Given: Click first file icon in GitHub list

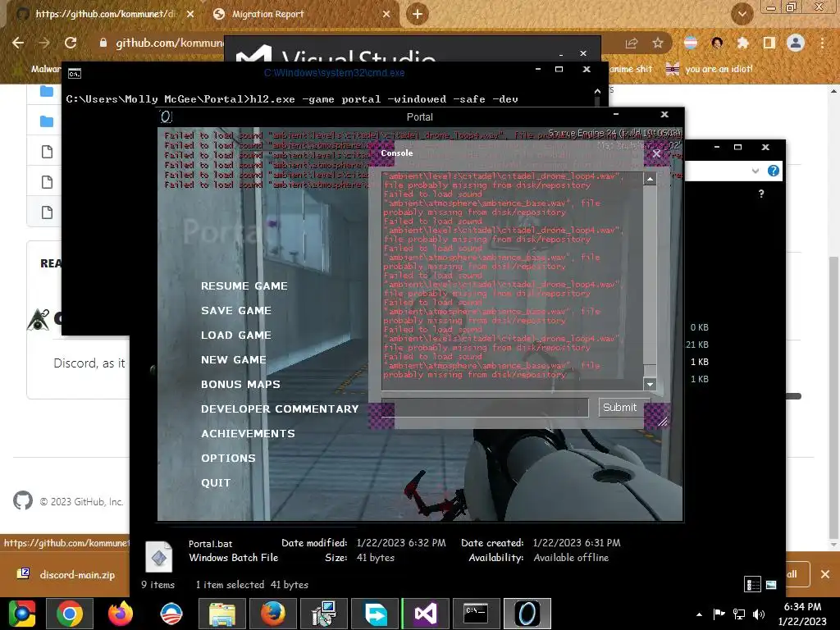Looking at the screenshot, I should coord(47,152).
